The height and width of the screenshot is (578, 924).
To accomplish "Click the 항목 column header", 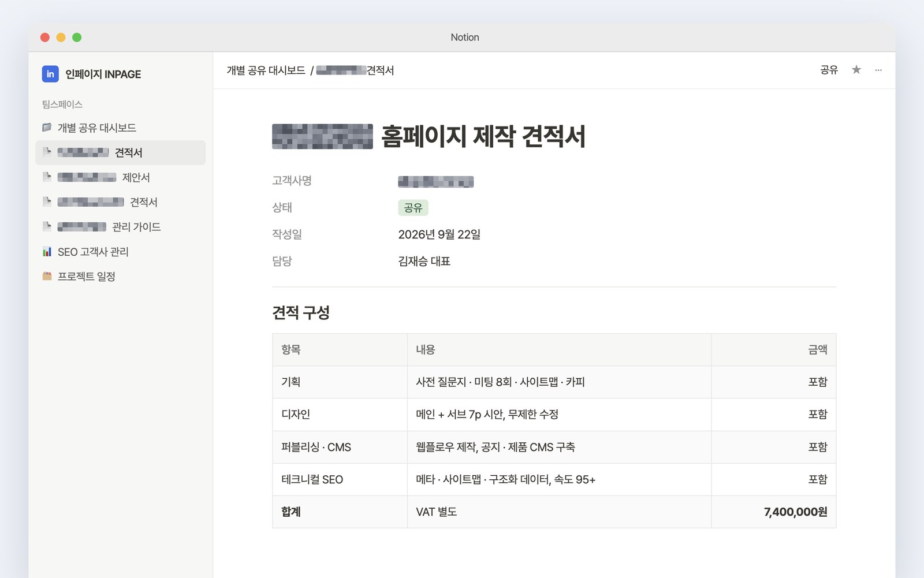I will 340,349.
